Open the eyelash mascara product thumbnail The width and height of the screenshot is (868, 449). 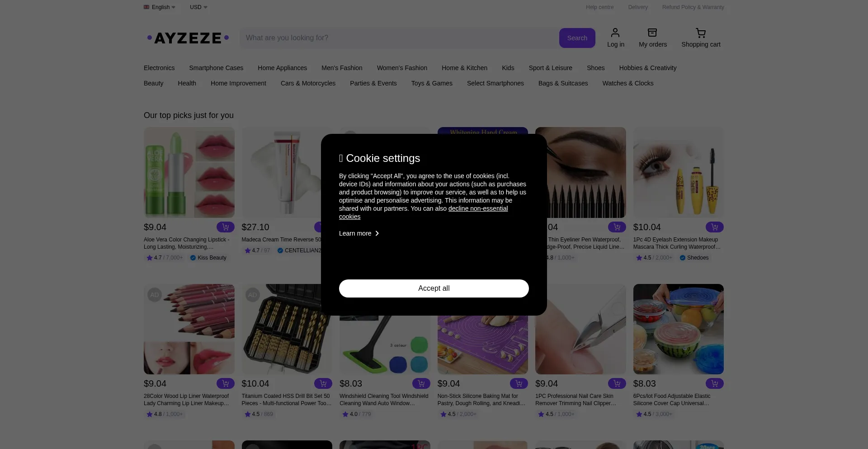(678, 172)
